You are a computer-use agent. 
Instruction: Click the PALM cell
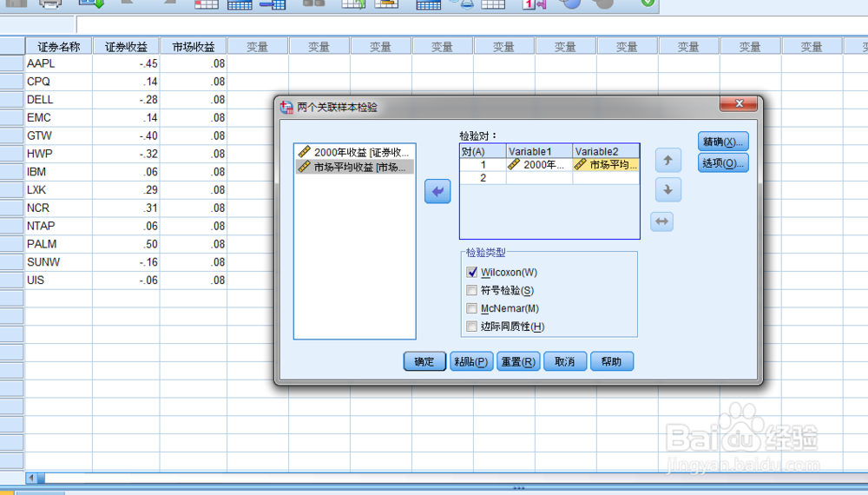coord(59,244)
